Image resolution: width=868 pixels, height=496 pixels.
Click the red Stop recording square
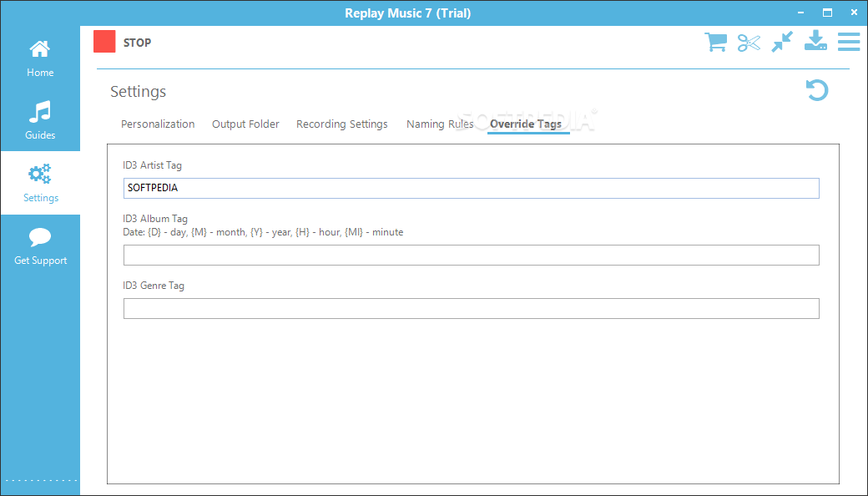[x=104, y=42]
